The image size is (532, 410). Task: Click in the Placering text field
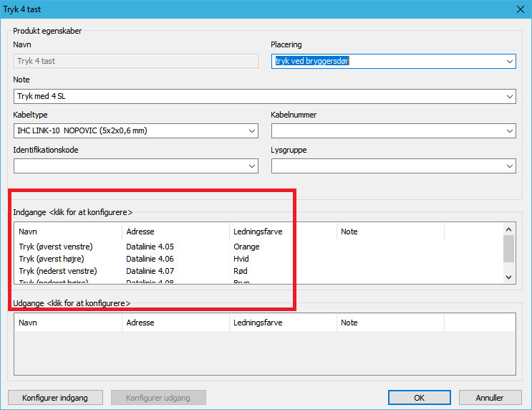[387, 62]
